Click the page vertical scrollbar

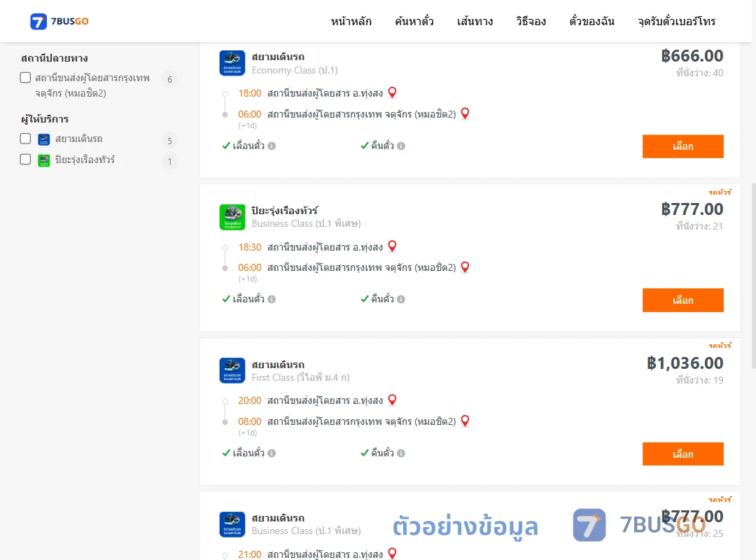coord(754,275)
